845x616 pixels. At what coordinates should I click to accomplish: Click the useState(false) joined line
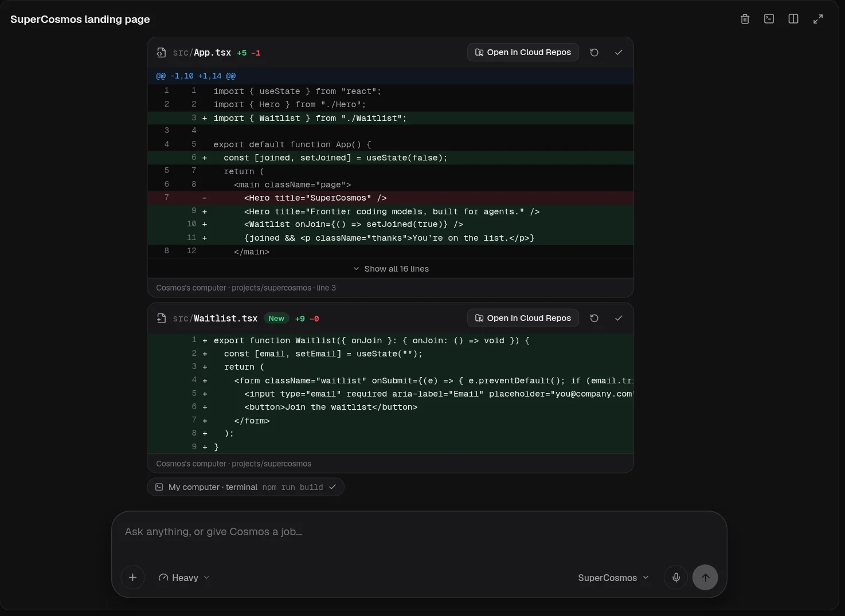(390, 158)
